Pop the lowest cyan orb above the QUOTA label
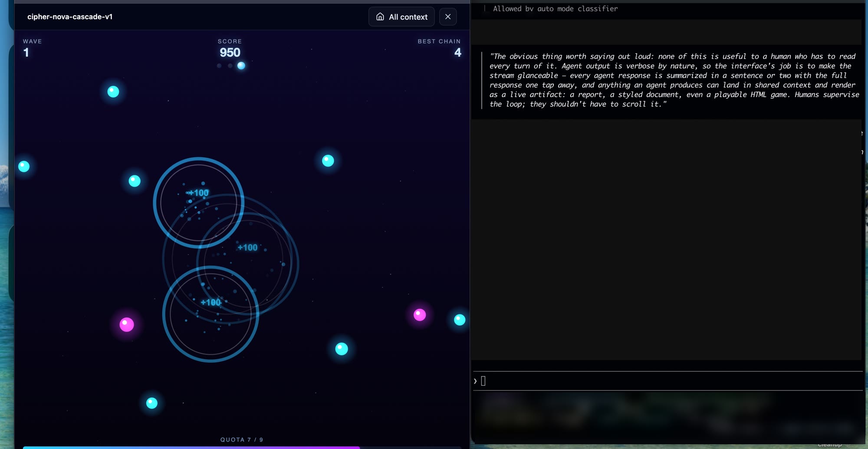 click(x=152, y=403)
